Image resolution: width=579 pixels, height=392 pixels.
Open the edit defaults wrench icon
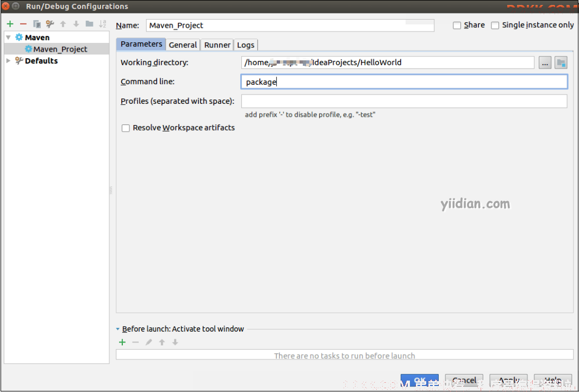(x=50, y=24)
